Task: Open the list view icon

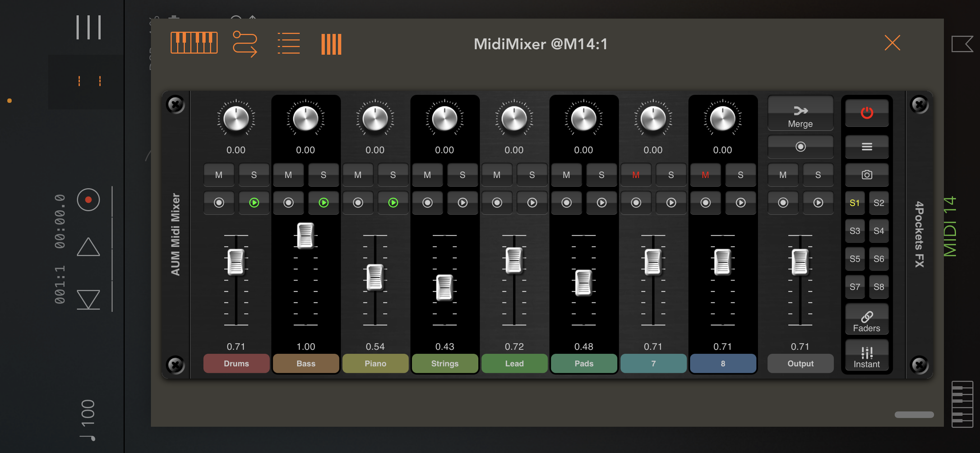Action: click(x=288, y=43)
